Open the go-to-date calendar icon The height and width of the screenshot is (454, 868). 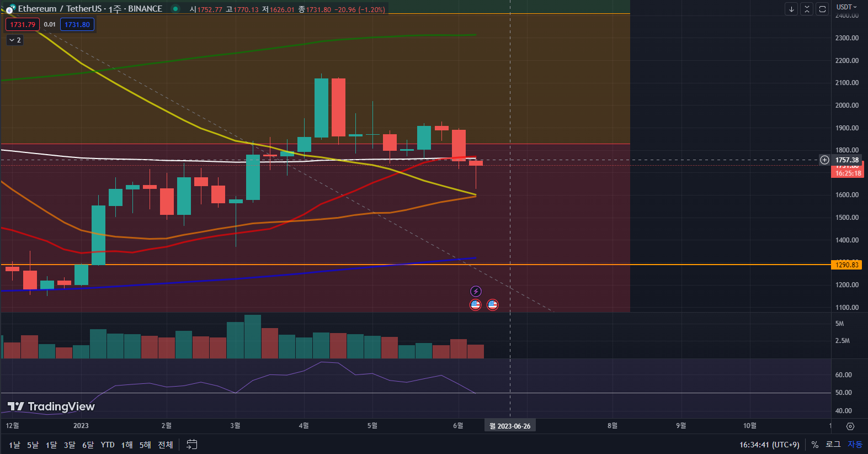tap(192, 445)
